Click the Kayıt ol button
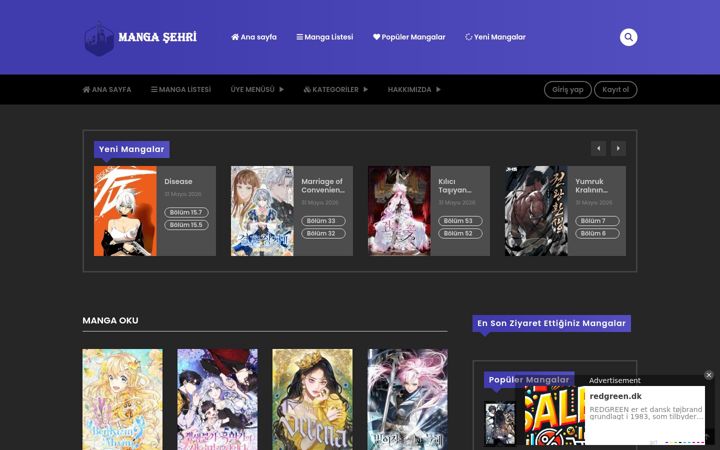 pos(615,90)
